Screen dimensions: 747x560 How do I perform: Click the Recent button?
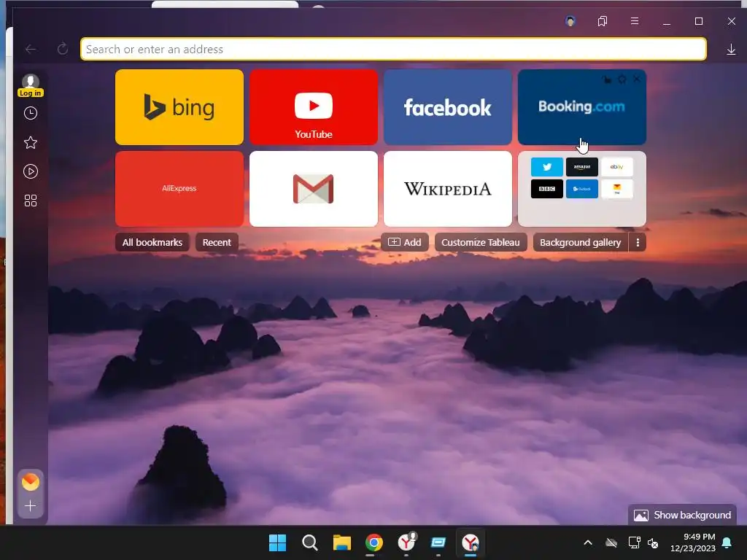point(217,242)
